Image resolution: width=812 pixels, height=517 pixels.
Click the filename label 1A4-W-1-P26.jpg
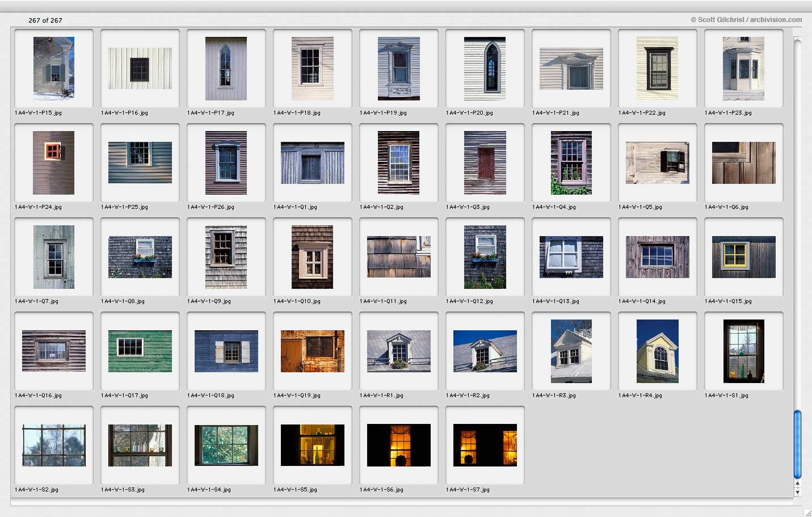coord(211,207)
